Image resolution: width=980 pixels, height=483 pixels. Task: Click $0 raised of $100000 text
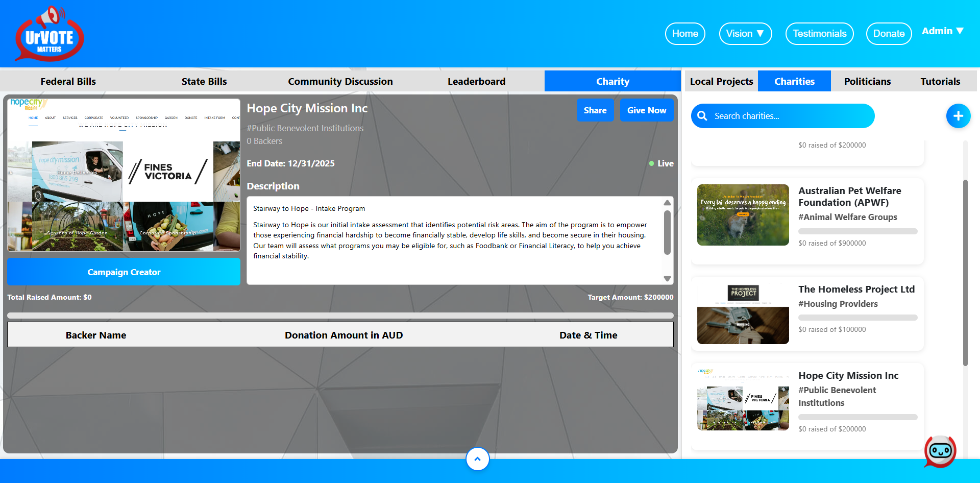pyautogui.click(x=832, y=329)
